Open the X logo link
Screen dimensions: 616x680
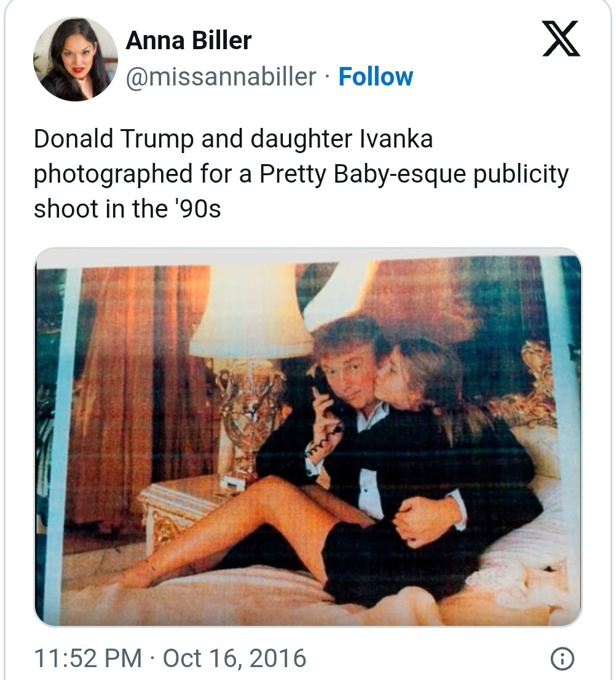pos(561,39)
